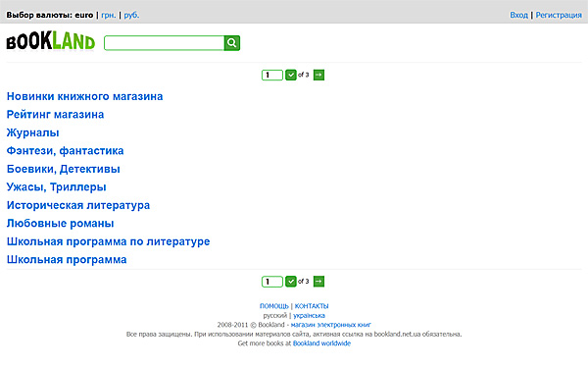Screen dimensions: 588x368
Task: Click the top pagination checkmark confirm icon
Action: click(291, 75)
